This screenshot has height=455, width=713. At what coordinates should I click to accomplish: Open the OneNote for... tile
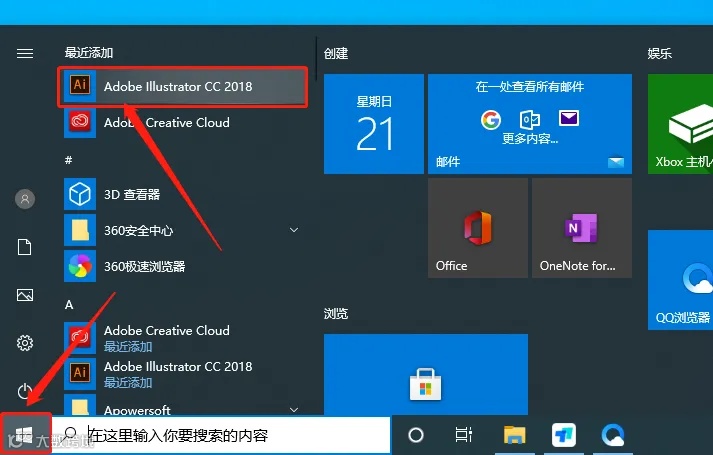pyautogui.click(x=582, y=228)
